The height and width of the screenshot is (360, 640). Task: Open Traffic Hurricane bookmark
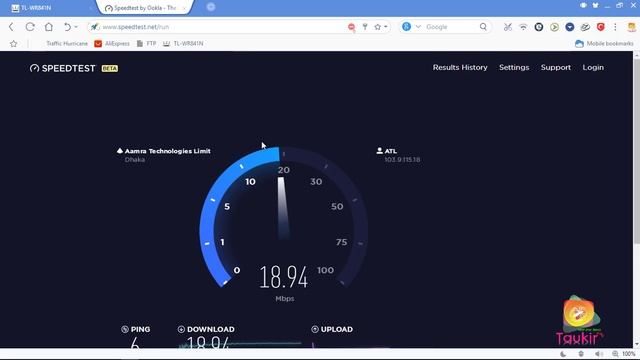click(x=67, y=43)
